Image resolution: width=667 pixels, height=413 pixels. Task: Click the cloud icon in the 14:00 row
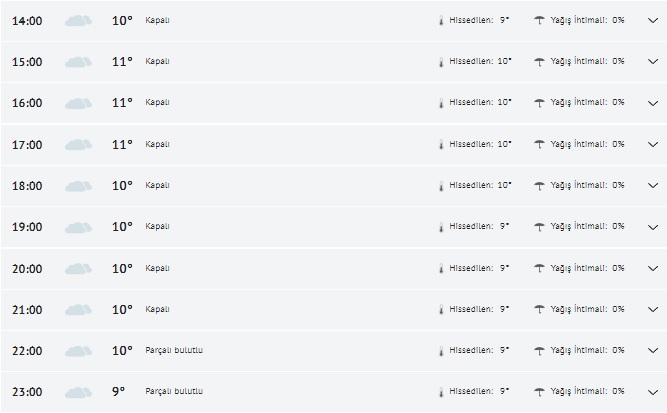tap(78, 20)
